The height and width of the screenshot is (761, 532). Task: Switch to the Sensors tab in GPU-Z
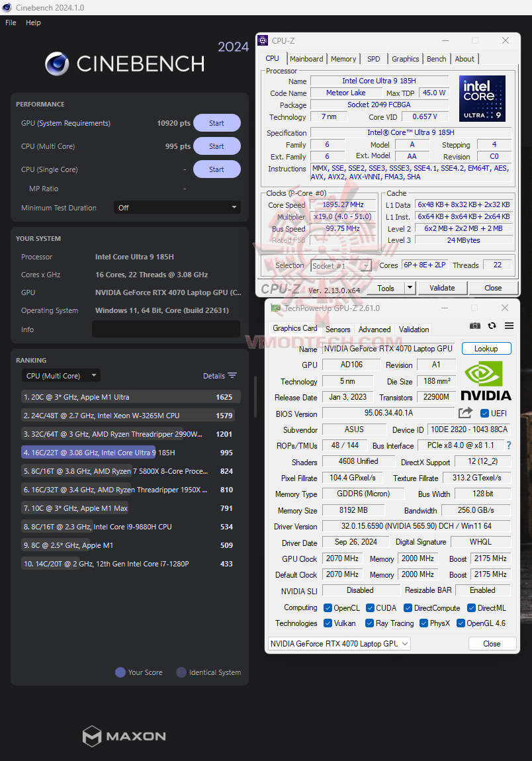pyautogui.click(x=337, y=329)
